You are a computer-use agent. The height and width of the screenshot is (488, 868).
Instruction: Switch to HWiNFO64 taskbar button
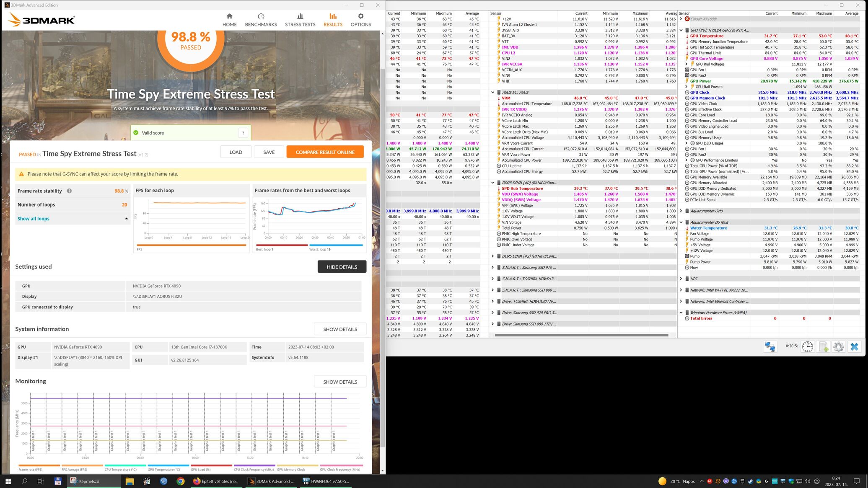tap(327, 481)
